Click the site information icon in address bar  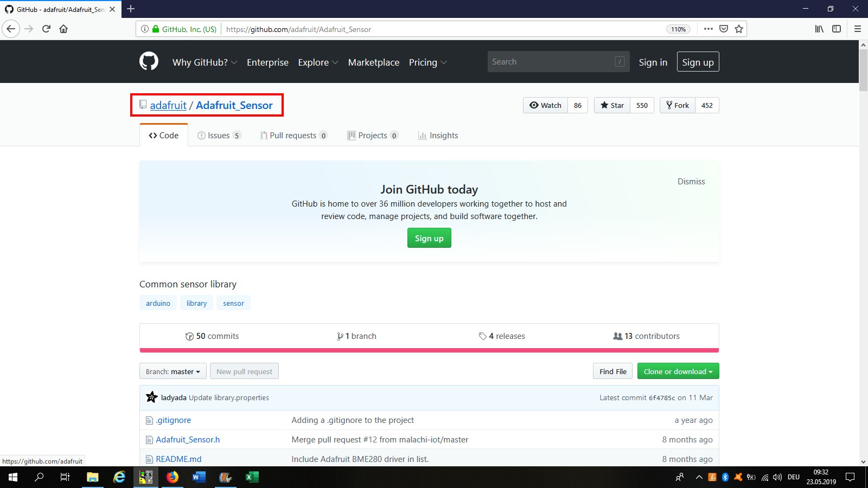(145, 29)
